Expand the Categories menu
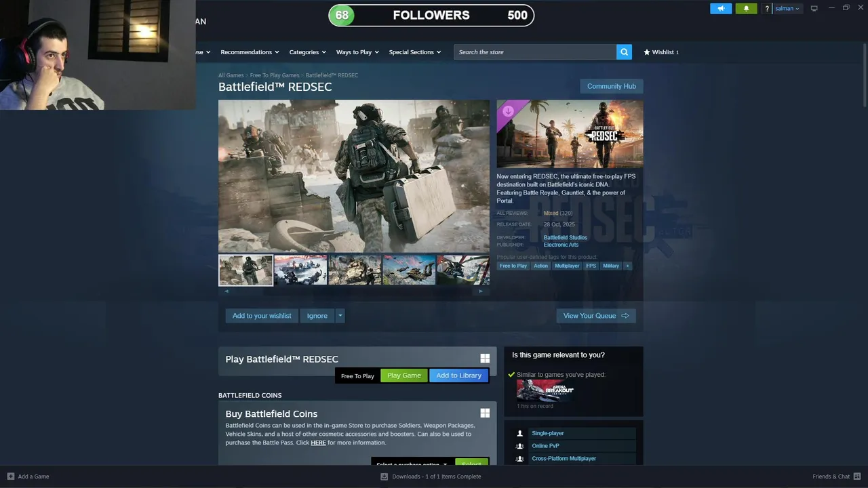This screenshot has height=488, width=868. [x=308, y=52]
